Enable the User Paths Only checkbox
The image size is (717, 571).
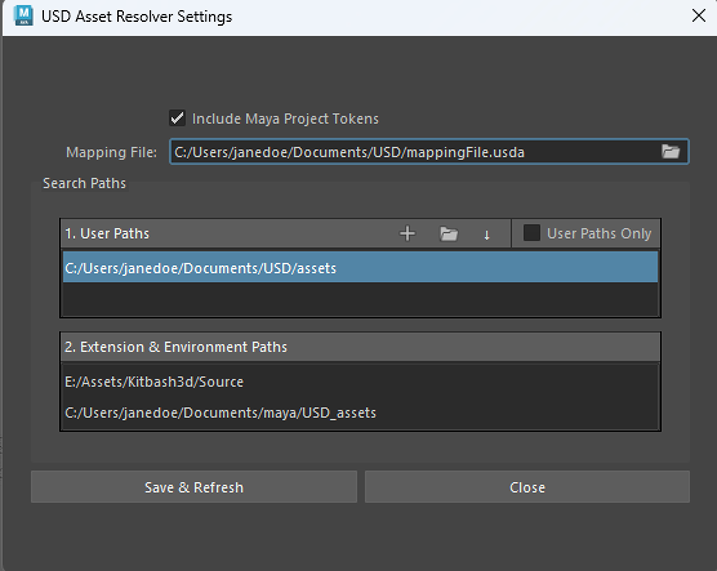point(532,233)
